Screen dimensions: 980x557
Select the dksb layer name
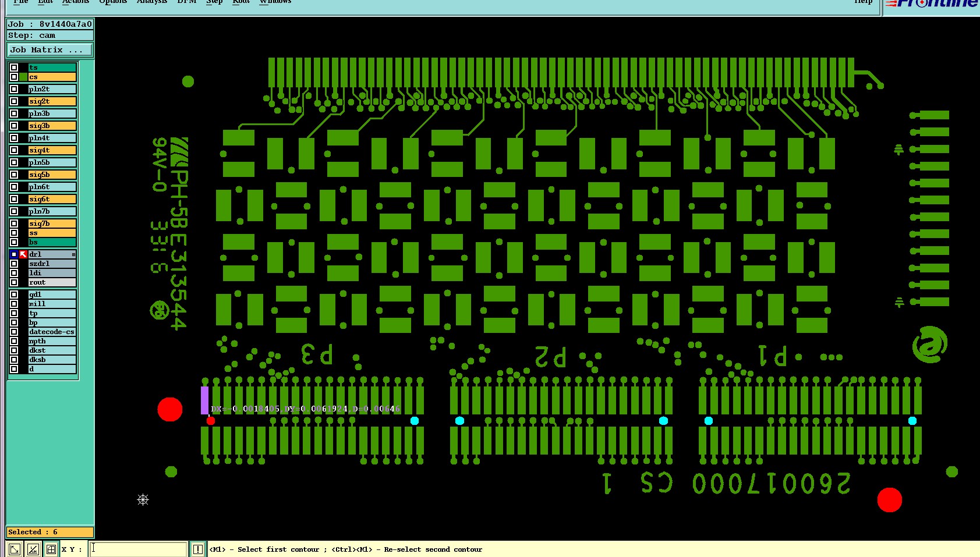(52, 360)
